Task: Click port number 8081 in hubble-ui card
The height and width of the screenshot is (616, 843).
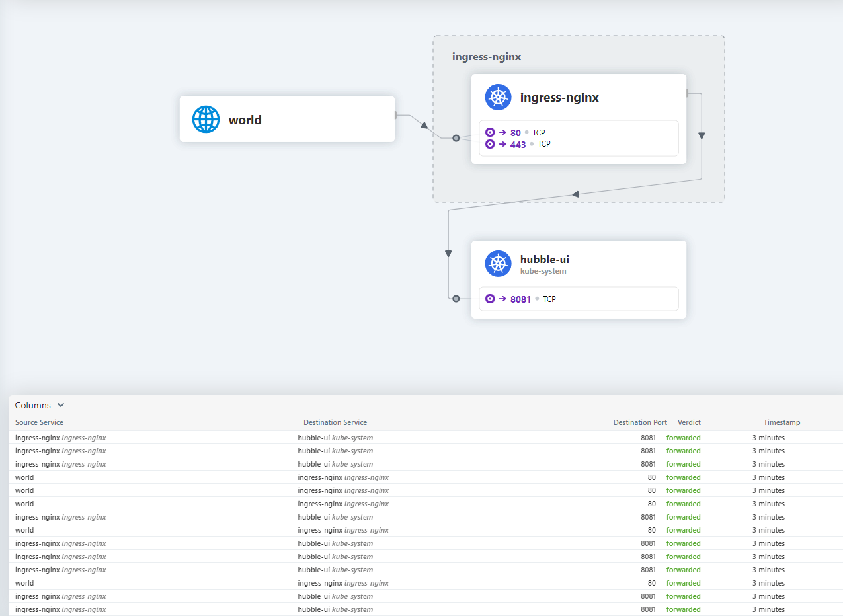Action: point(521,299)
